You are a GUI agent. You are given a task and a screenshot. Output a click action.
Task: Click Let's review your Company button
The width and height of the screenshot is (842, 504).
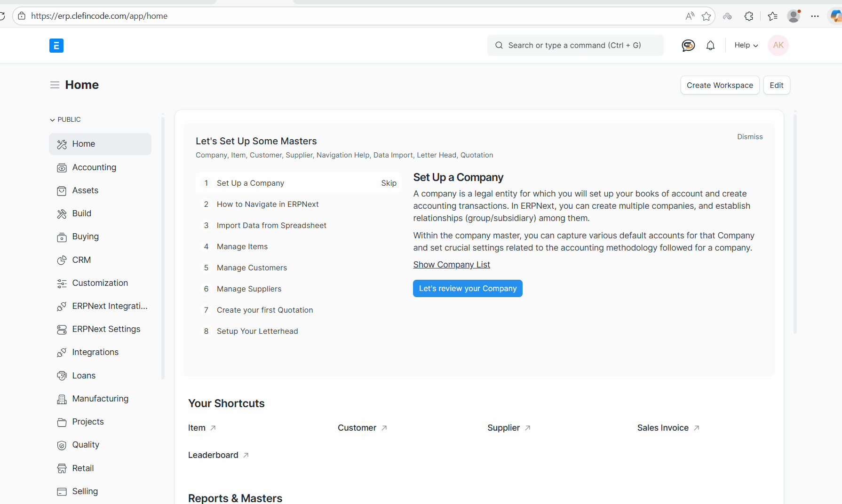(467, 288)
